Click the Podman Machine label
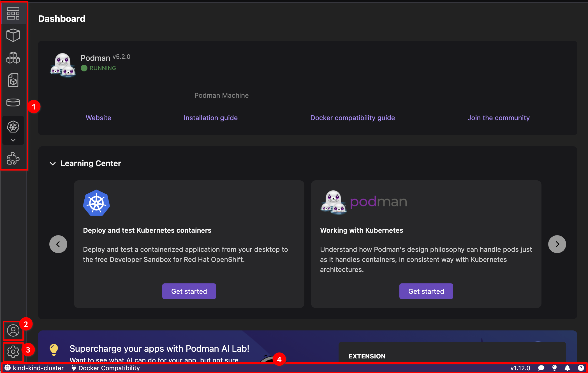 click(221, 95)
